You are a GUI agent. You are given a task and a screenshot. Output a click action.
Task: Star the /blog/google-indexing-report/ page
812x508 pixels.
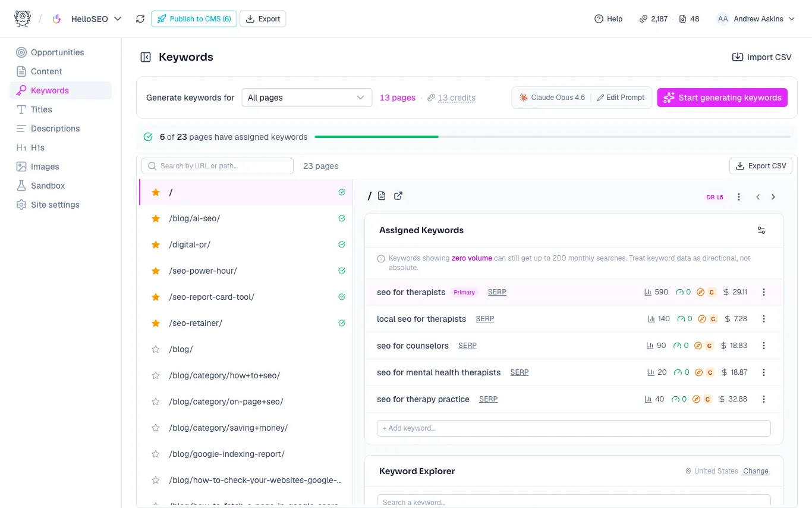156,454
